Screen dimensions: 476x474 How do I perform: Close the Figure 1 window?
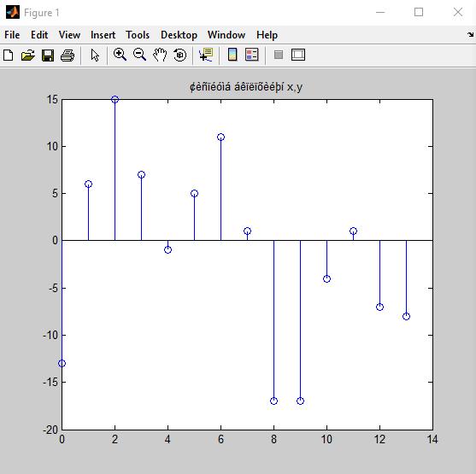click(458, 12)
